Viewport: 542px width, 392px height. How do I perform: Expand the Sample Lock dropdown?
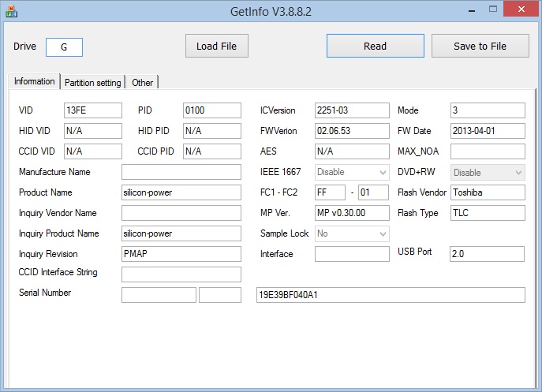click(352, 233)
